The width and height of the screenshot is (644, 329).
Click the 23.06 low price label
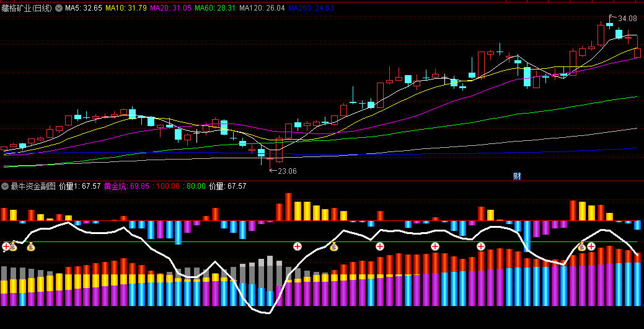point(287,171)
